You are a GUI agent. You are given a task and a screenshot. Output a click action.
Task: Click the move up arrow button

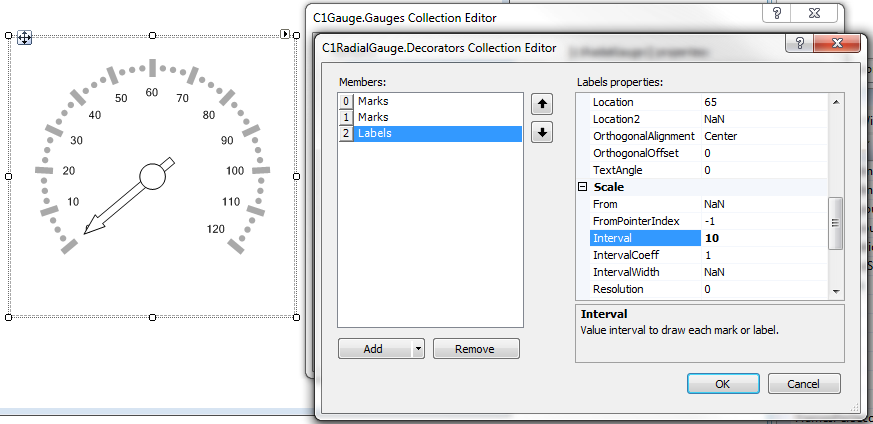(542, 104)
